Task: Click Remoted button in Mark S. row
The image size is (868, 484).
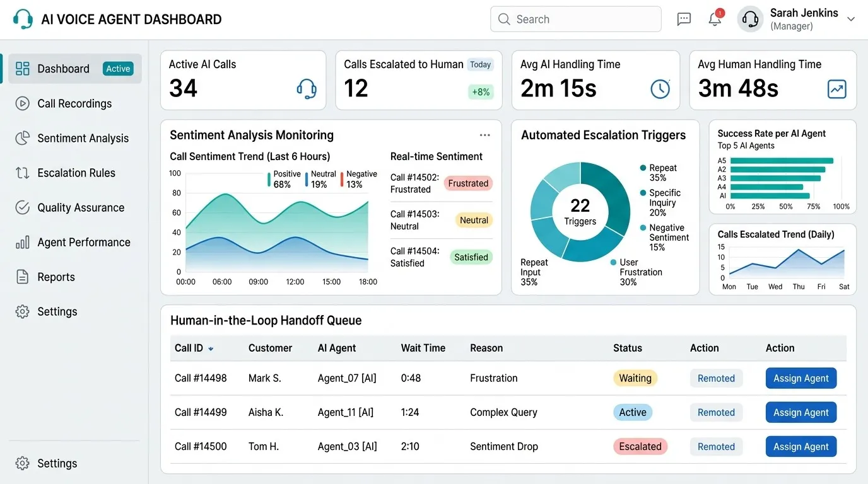Action: point(716,378)
